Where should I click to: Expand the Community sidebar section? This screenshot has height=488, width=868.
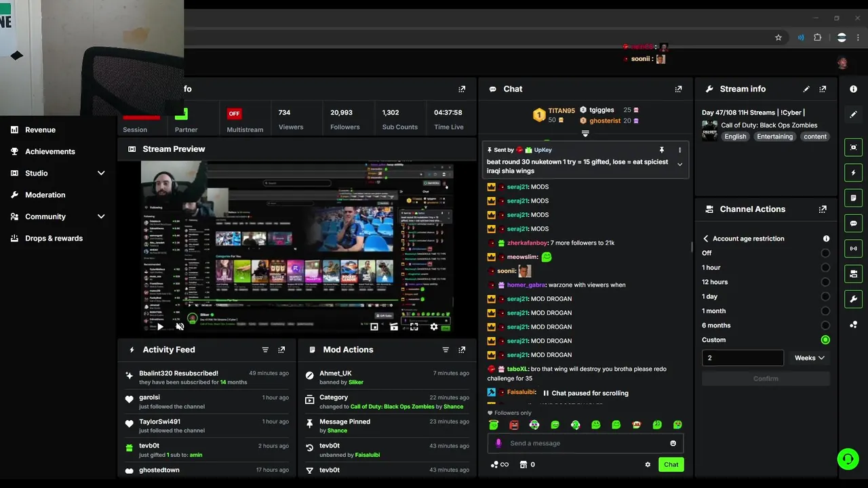point(101,216)
